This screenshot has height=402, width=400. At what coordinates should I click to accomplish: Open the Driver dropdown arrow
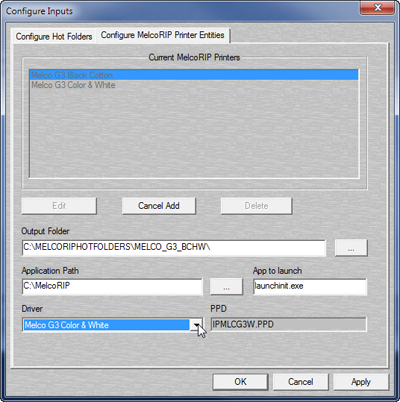point(196,325)
